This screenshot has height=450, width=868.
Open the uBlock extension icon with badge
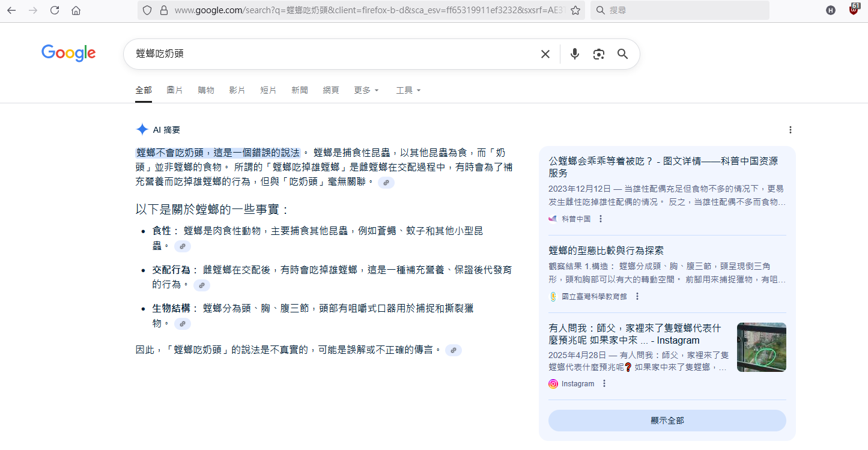point(854,9)
